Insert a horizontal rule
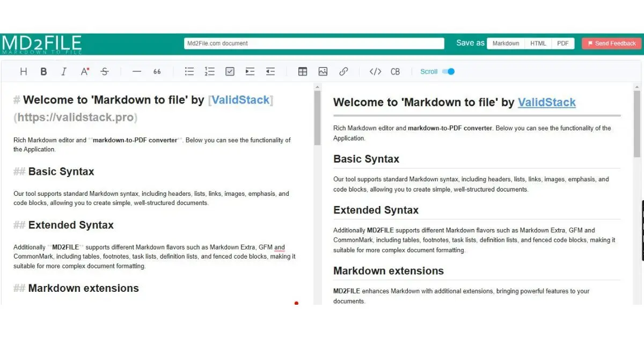The image size is (644, 338). (136, 71)
